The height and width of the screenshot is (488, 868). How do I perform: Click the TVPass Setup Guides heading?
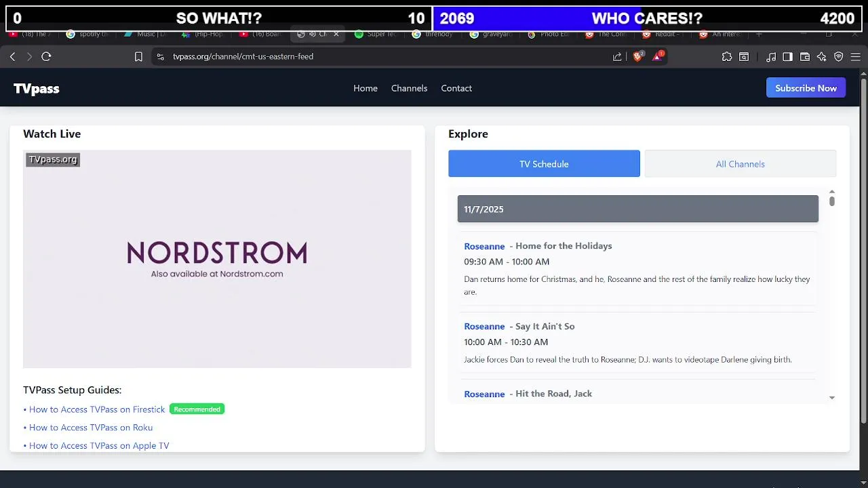point(72,390)
